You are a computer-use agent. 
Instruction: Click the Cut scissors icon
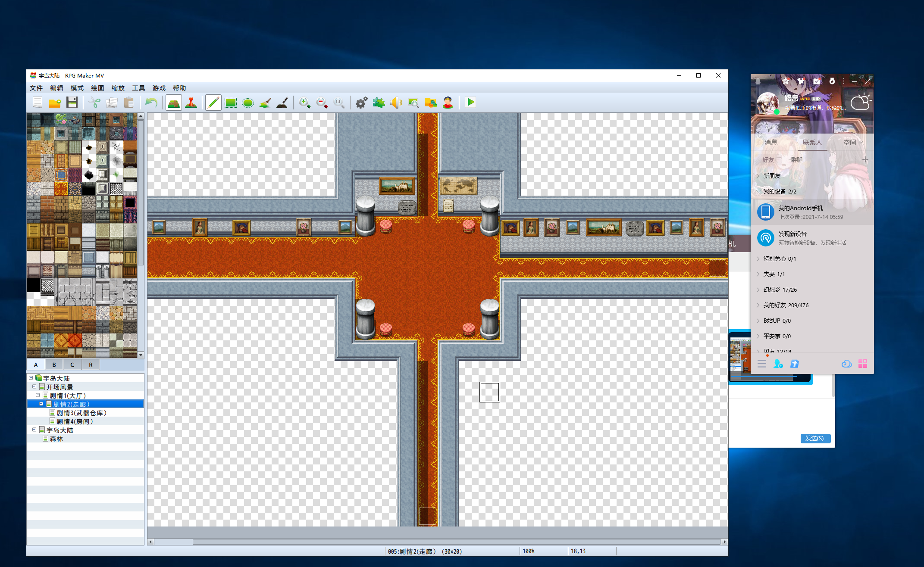pos(94,103)
